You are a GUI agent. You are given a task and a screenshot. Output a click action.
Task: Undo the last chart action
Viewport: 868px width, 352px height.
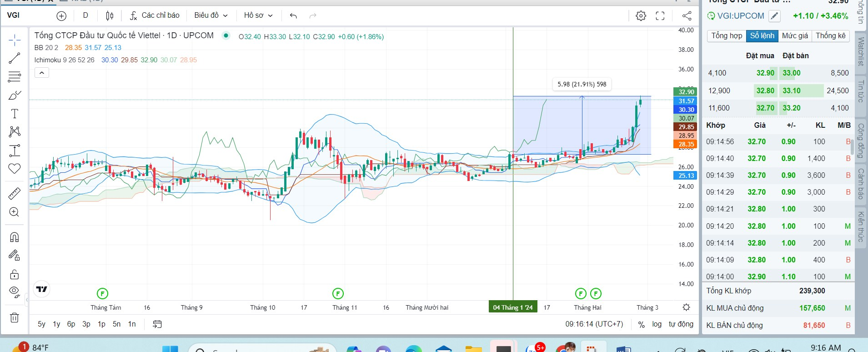[x=293, y=16]
